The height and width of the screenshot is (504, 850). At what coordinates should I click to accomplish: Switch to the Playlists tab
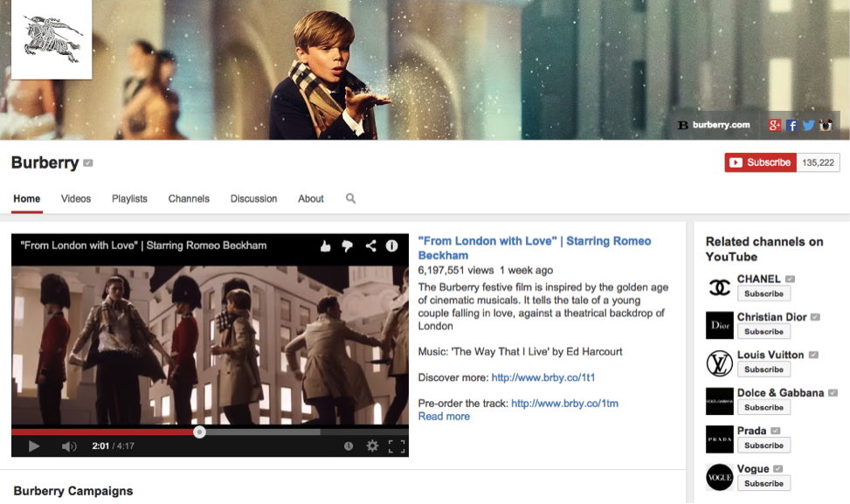pyautogui.click(x=129, y=198)
